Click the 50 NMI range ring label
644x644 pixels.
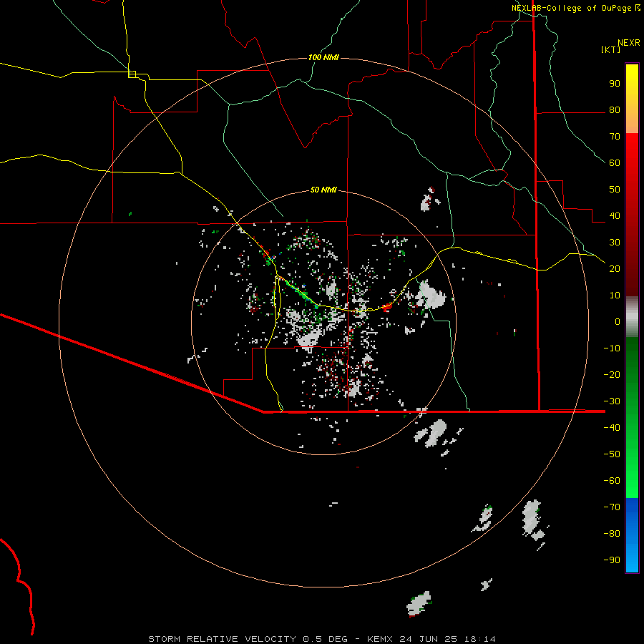(x=323, y=190)
